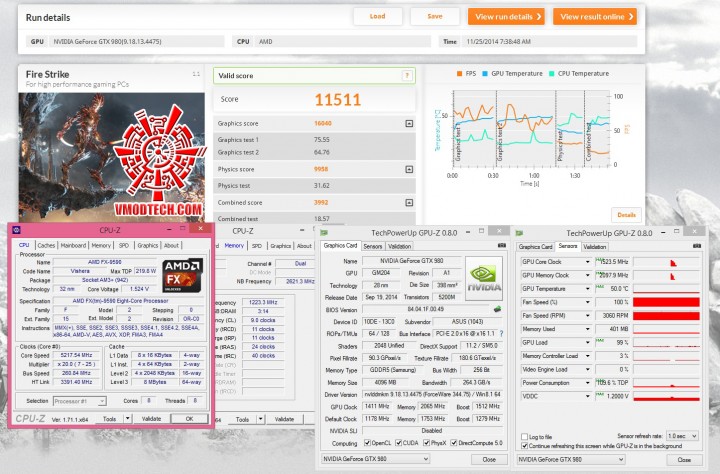Open the Fan Speed (RPM) sensor dropdown
The image size is (720, 474).
click(587, 316)
